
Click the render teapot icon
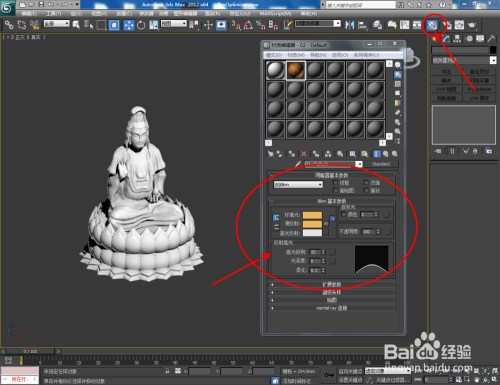pos(472,25)
